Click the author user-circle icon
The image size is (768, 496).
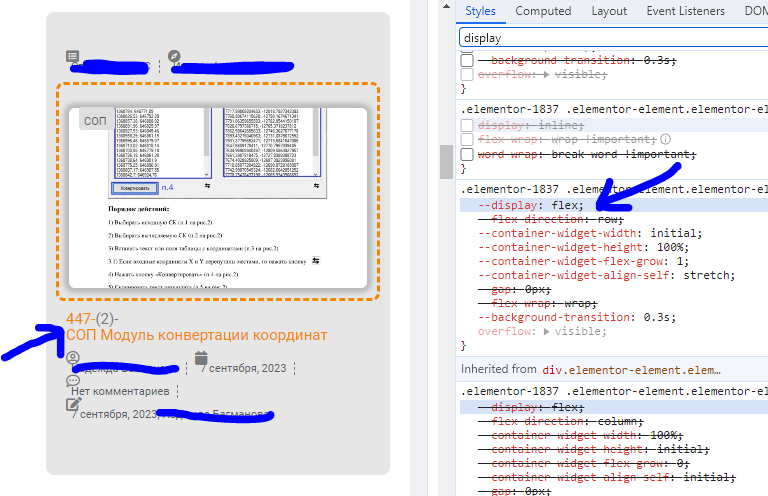(73, 358)
